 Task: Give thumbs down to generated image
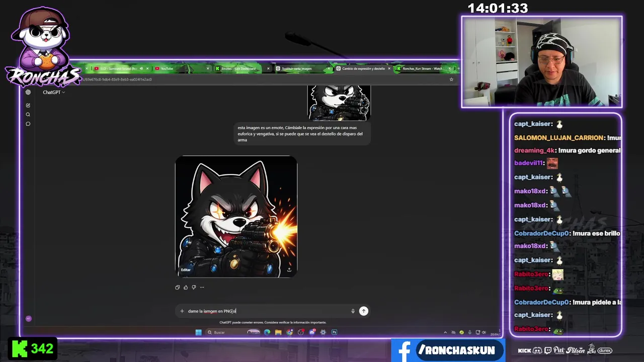[x=194, y=287]
